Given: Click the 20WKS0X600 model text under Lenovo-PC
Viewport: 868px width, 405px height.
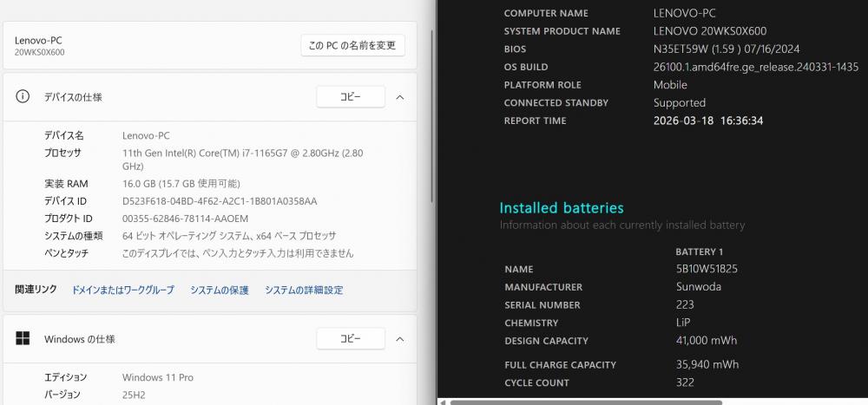Looking at the screenshot, I should tap(40, 52).
